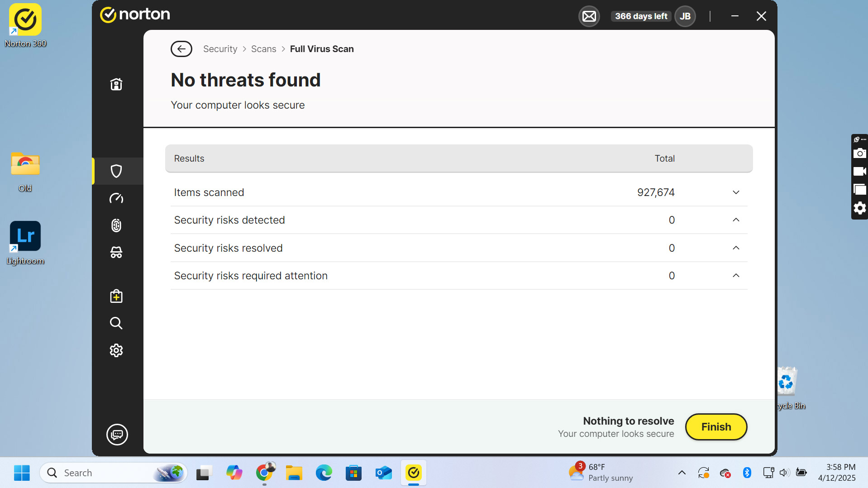Collapse Security risks required attention row

tap(736, 276)
